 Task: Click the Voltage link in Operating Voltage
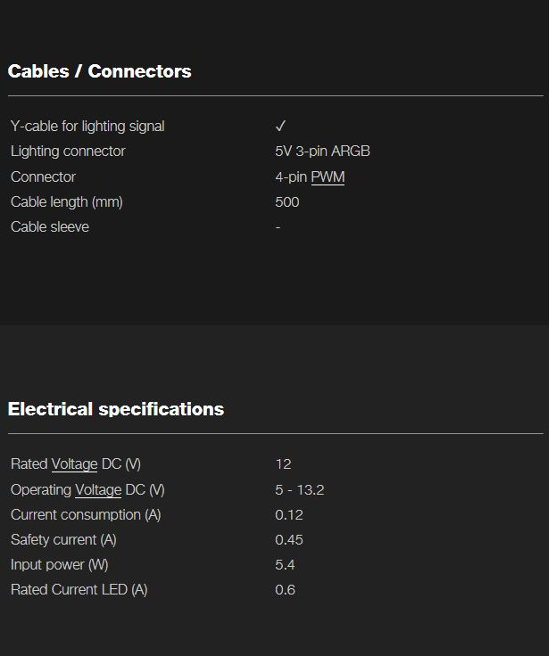[x=98, y=489]
